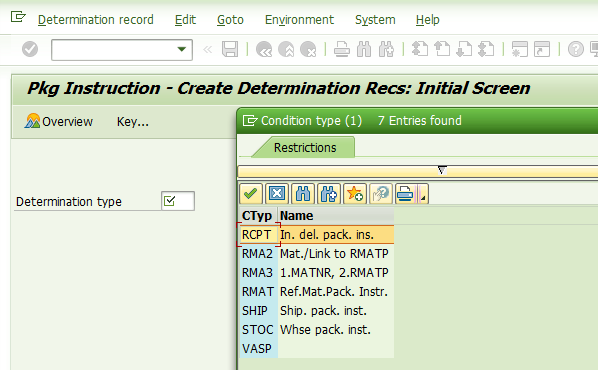598x370 pixels.
Task: Add entry to personal list star icon
Action: [355, 194]
